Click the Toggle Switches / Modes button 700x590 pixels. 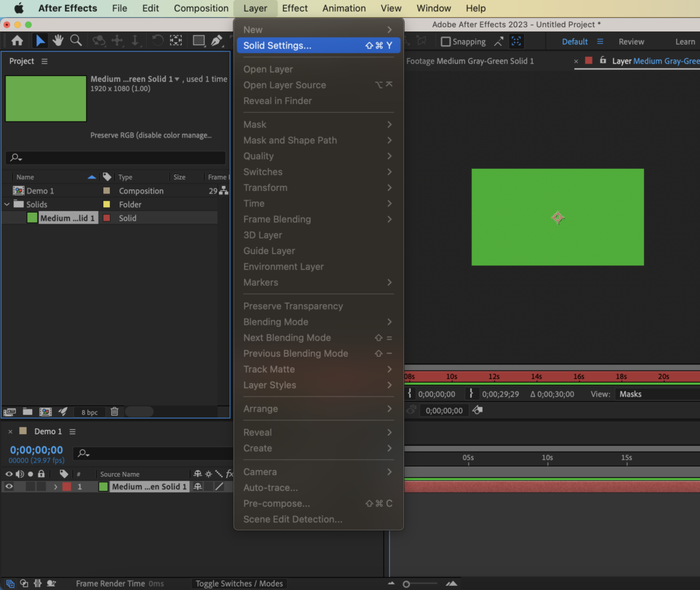(239, 583)
